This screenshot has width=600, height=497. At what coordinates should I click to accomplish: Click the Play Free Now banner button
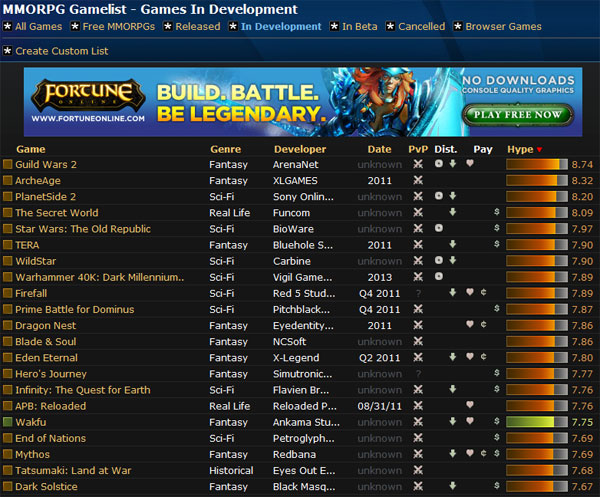pos(518,114)
